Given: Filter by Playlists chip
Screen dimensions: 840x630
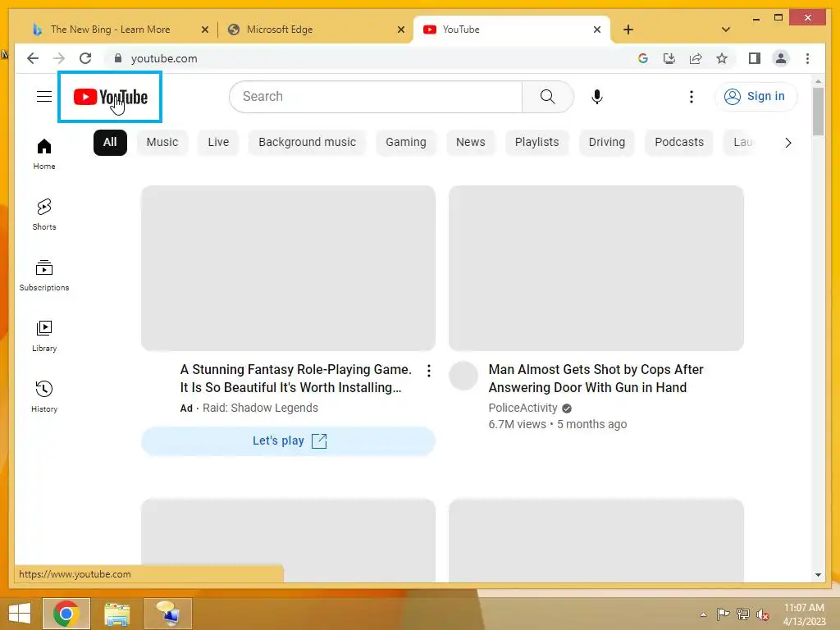Looking at the screenshot, I should tap(536, 142).
